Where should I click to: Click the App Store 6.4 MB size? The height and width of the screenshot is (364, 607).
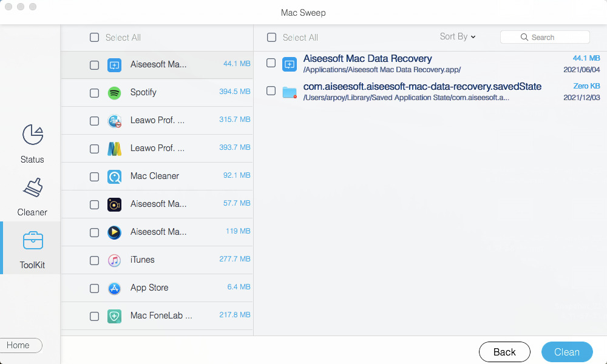click(x=239, y=286)
